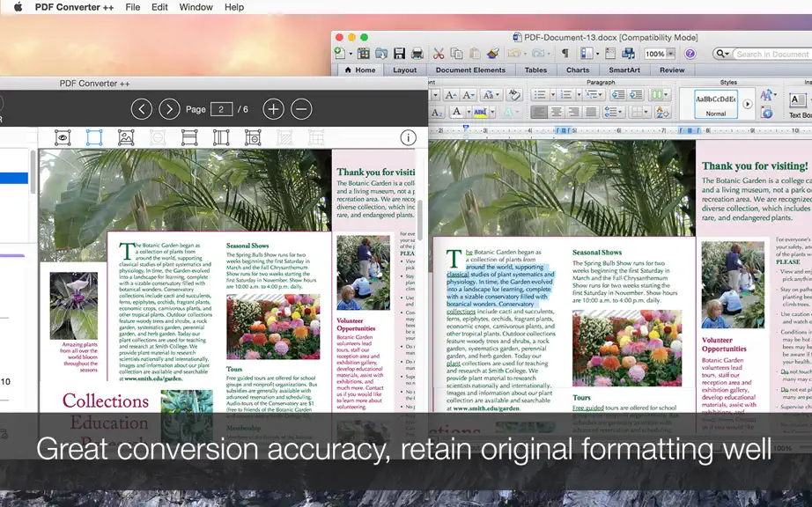
Task: Cut selection with the scissors icon
Action: (x=439, y=54)
